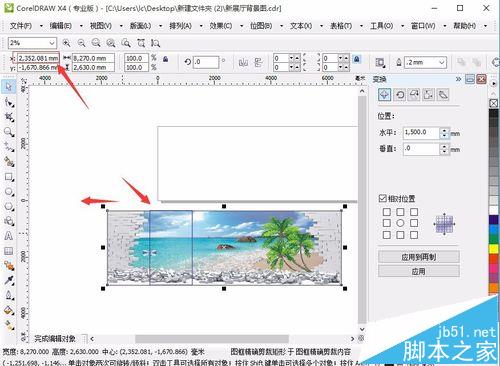The height and width of the screenshot is (366, 500).
Task: Check the top-left anchor box
Action: pos(387,212)
